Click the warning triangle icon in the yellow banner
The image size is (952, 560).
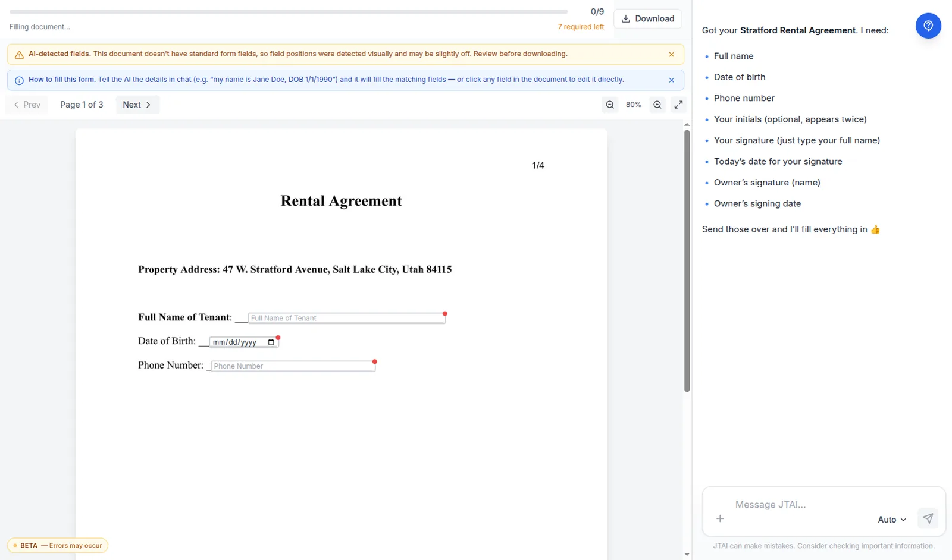tap(19, 55)
